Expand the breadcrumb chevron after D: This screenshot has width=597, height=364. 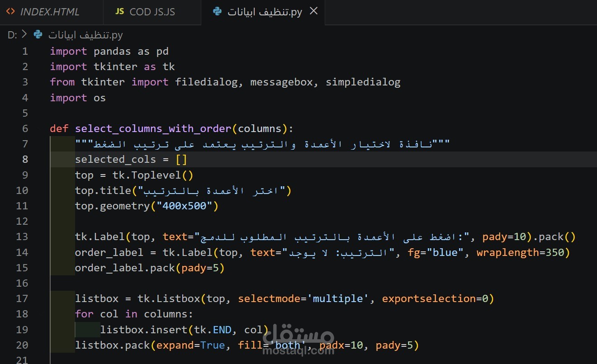[x=24, y=35]
